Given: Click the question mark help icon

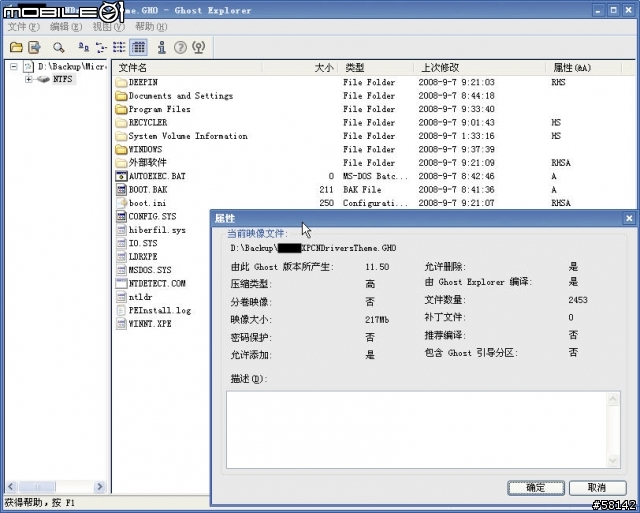Looking at the screenshot, I should click(x=180, y=47).
